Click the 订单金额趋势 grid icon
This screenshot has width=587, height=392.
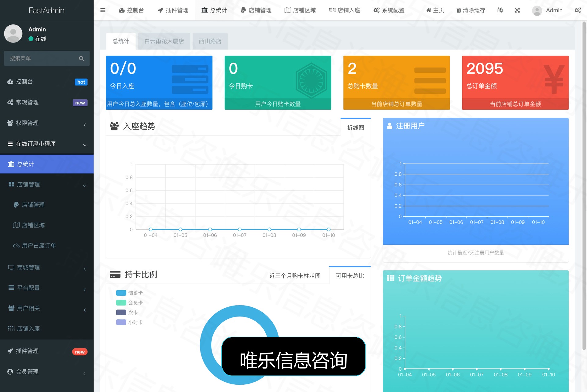pyautogui.click(x=390, y=278)
